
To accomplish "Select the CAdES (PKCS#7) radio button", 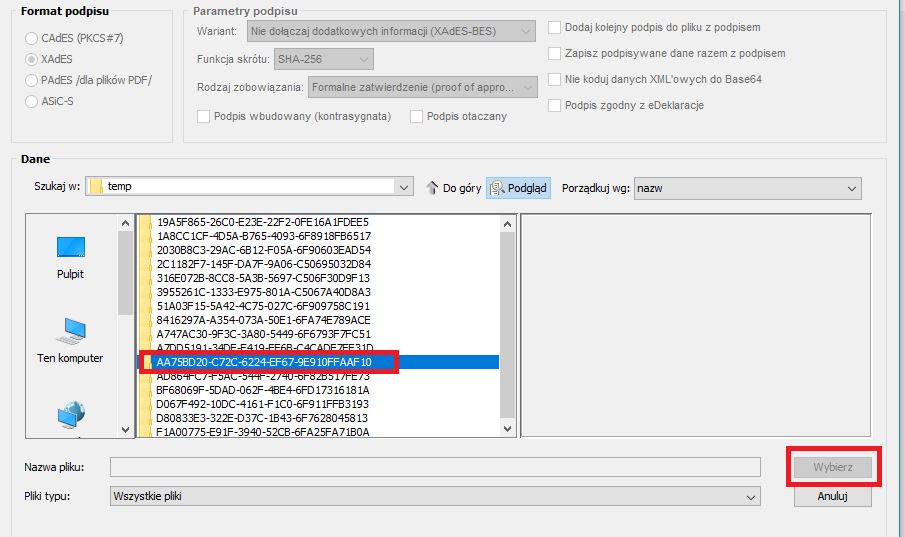I will click(31, 39).
